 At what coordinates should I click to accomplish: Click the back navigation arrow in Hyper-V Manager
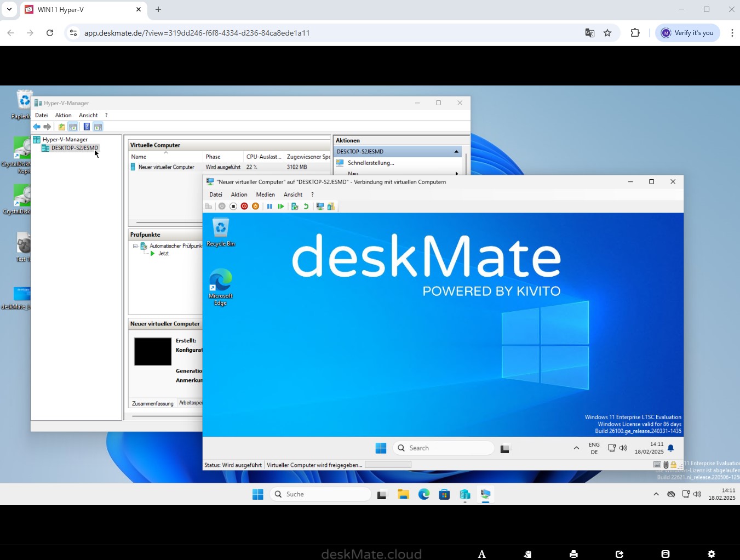[36, 127]
